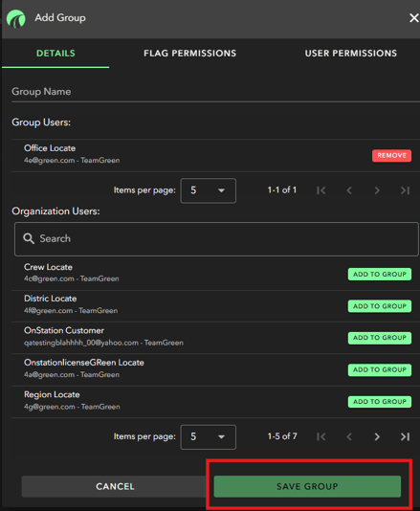Remove Office Locate from group

(x=391, y=156)
